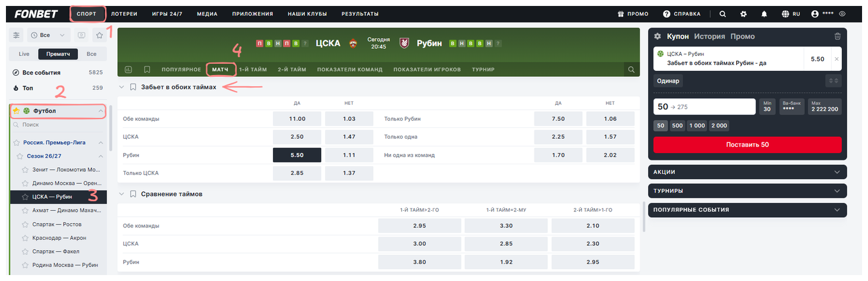The image size is (868, 281).
Task: Toggle the Футбол favorite star
Action: click(17, 111)
